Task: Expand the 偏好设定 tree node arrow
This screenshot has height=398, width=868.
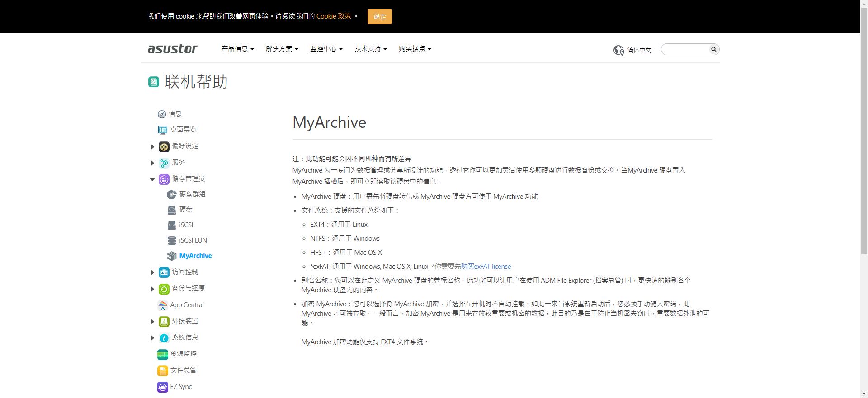Action: [152, 147]
